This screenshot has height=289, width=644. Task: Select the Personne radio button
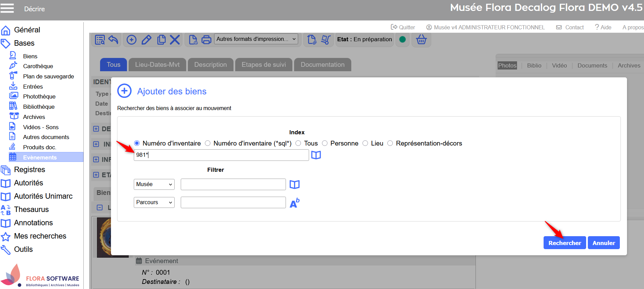point(325,143)
